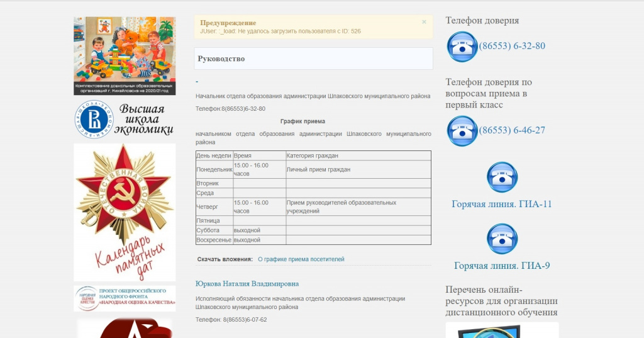Open Юркова Наталия Владимировна profile link
644x338 pixels.
247,284
